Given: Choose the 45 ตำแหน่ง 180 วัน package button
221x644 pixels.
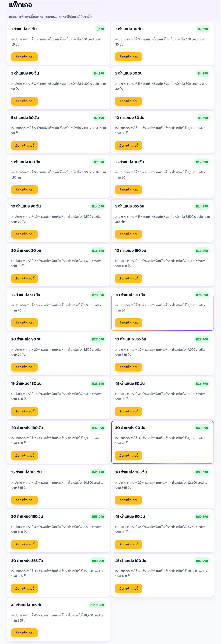Looking at the screenshot, I should 128,588.
